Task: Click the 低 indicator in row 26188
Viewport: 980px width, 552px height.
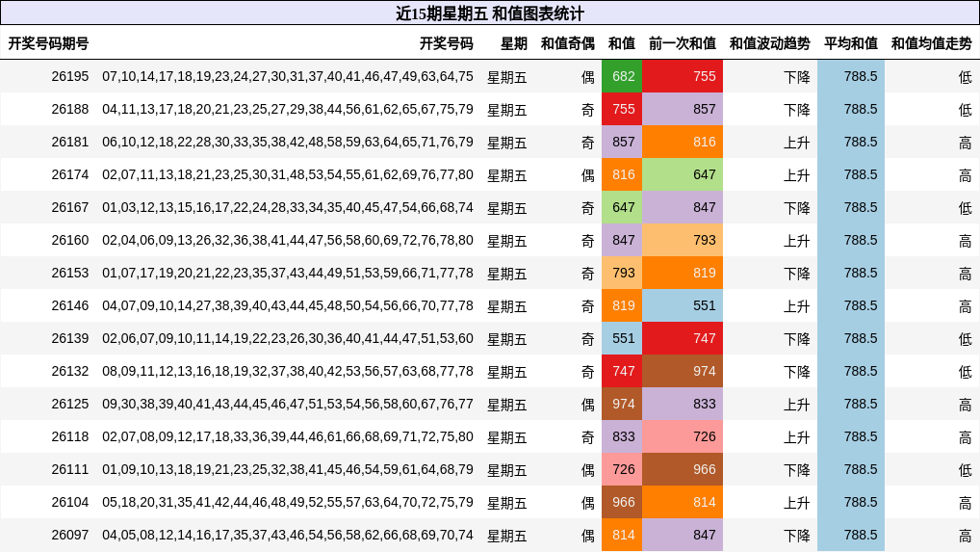Action: point(965,110)
